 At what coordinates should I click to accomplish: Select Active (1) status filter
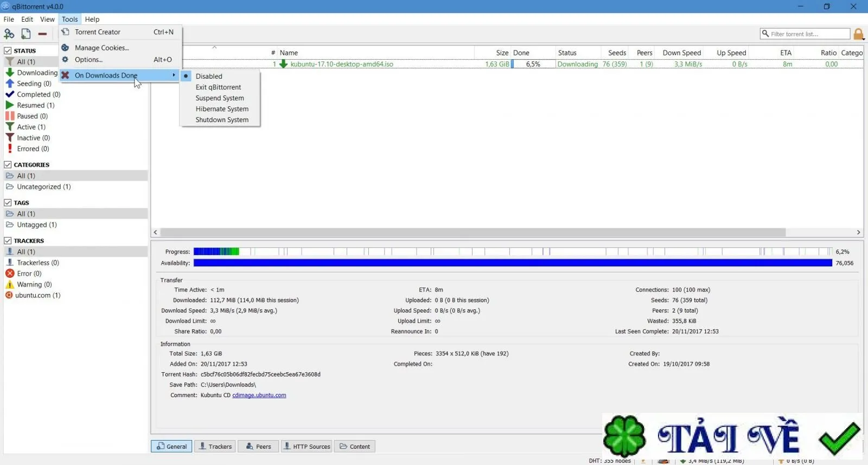(31, 127)
